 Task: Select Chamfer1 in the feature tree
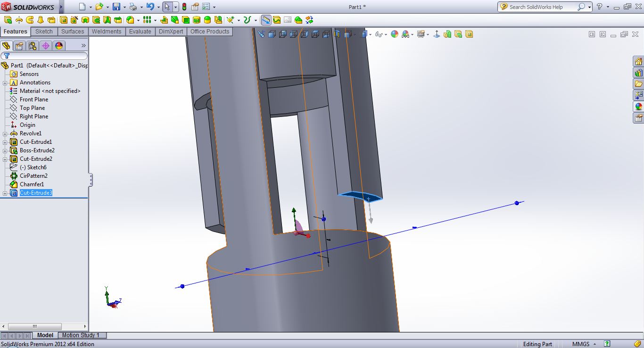point(32,184)
